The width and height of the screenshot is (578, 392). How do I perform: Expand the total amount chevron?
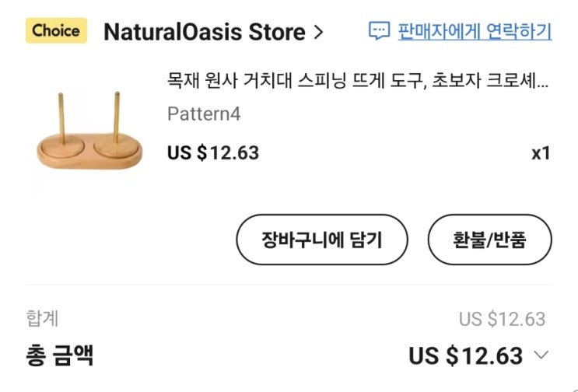coord(541,356)
